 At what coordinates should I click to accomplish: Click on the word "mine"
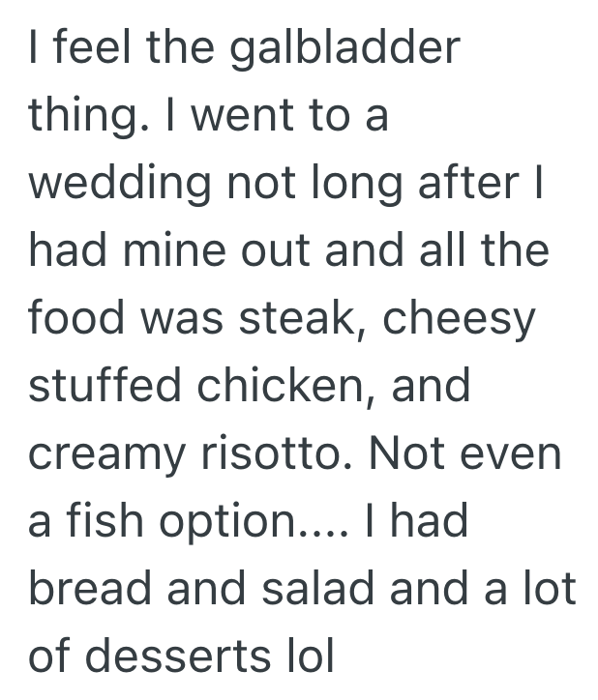pos(176,252)
